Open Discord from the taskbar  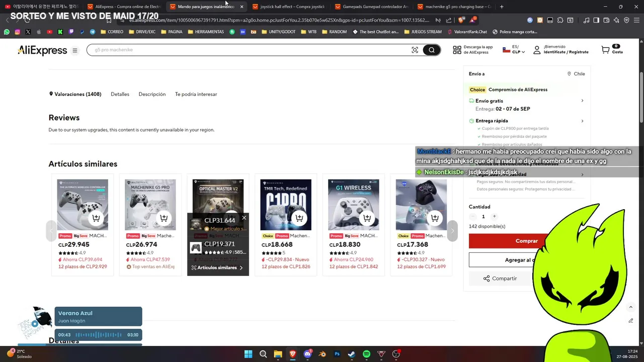tap(307, 354)
